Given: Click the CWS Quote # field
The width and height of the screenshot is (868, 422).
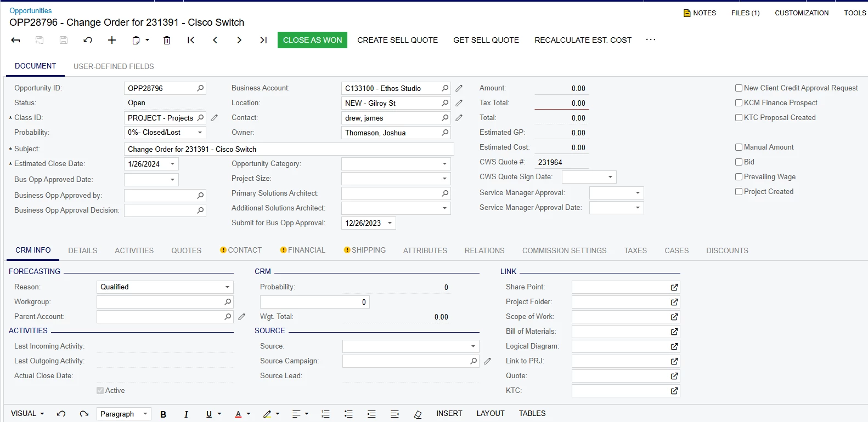Looking at the screenshot, I should pyautogui.click(x=561, y=162).
